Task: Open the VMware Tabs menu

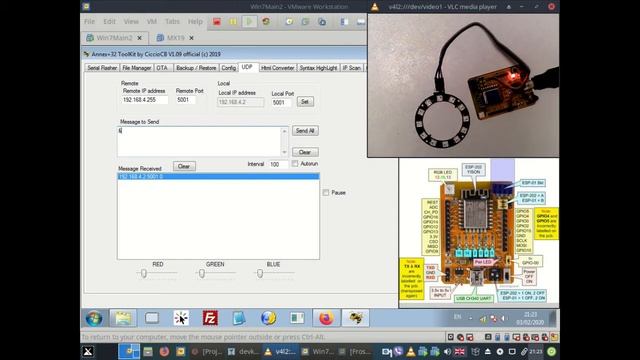Action: pos(172,22)
